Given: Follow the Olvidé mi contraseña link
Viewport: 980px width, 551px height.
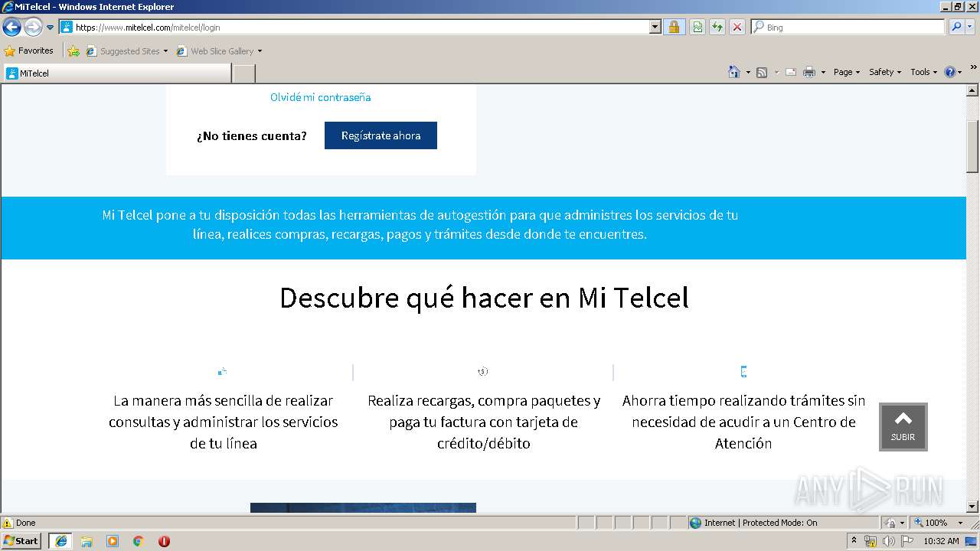Looking at the screenshot, I should pos(320,97).
